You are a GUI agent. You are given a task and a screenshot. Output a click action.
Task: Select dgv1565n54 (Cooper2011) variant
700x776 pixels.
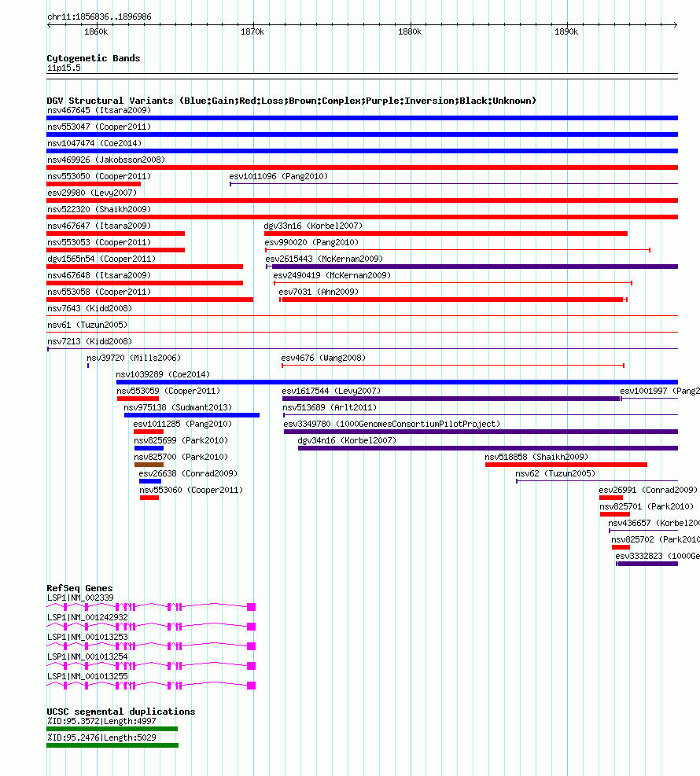point(101,259)
